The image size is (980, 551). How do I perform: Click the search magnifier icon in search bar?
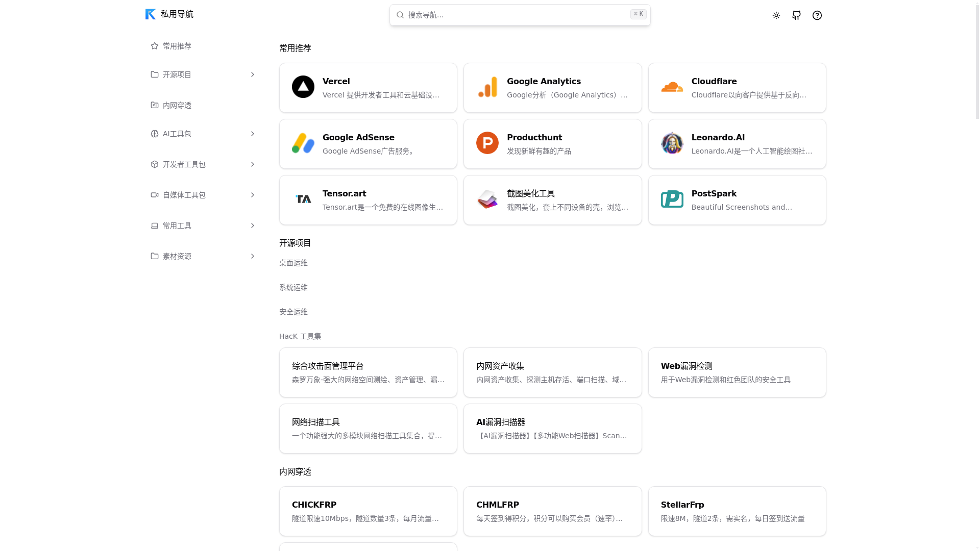pyautogui.click(x=400, y=15)
